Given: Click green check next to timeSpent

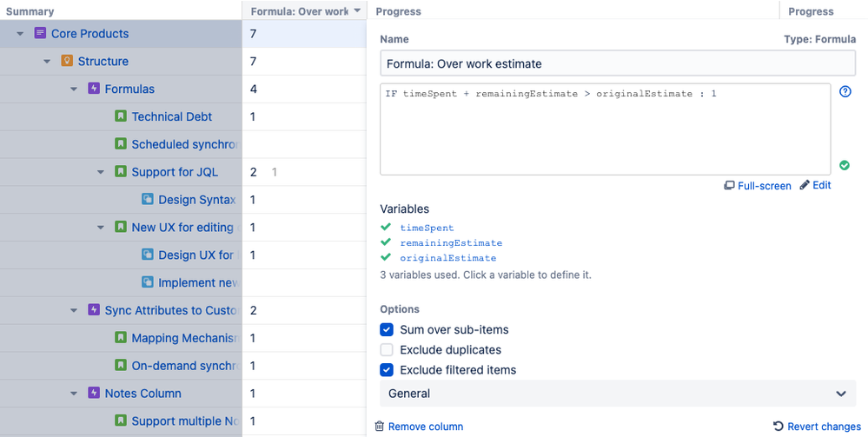Looking at the screenshot, I should [386, 227].
